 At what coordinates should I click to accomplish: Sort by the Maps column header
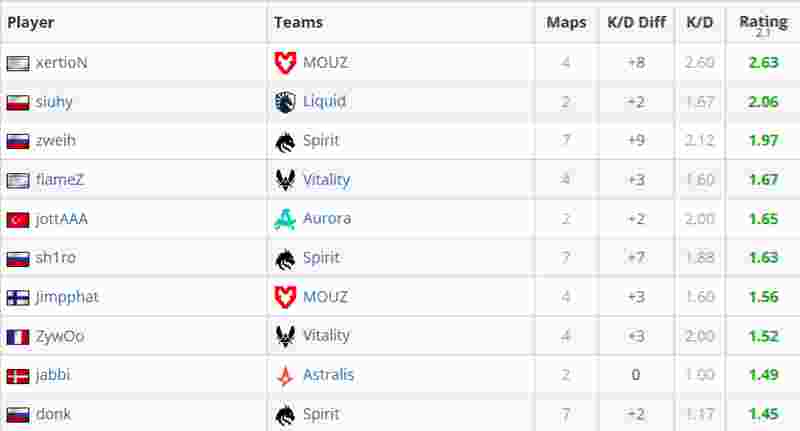566,22
